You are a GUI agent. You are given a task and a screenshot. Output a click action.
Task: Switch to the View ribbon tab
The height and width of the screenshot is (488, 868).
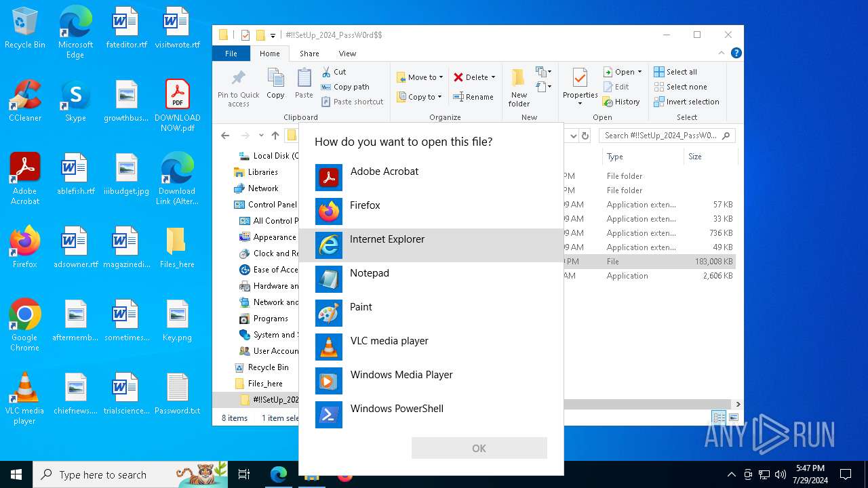pyautogui.click(x=347, y=54)
